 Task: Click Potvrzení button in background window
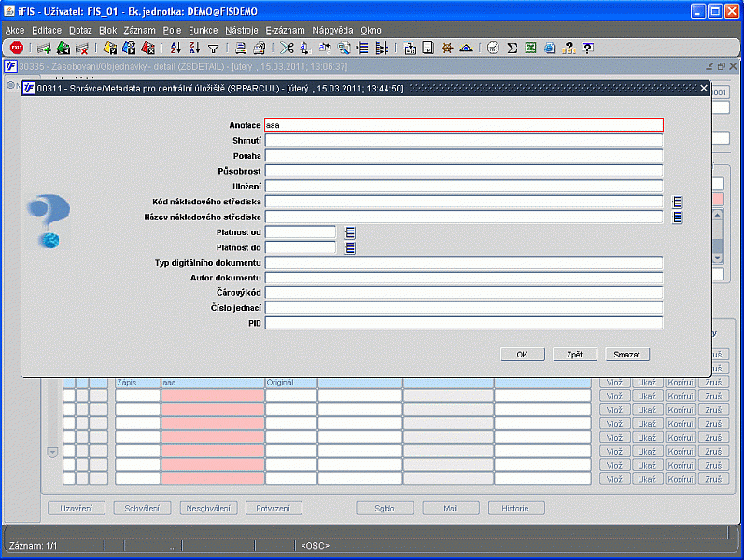274,509
